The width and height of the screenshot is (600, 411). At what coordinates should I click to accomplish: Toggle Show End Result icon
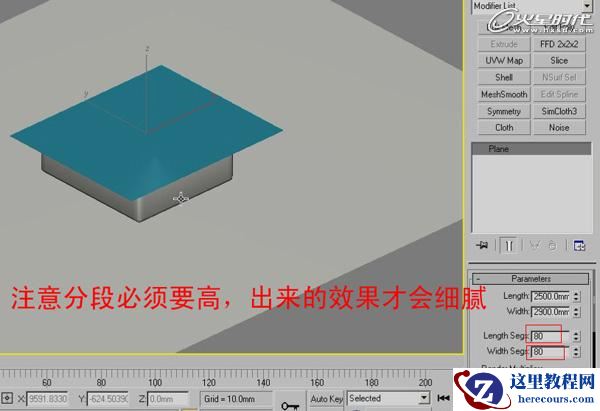point(509,245)
